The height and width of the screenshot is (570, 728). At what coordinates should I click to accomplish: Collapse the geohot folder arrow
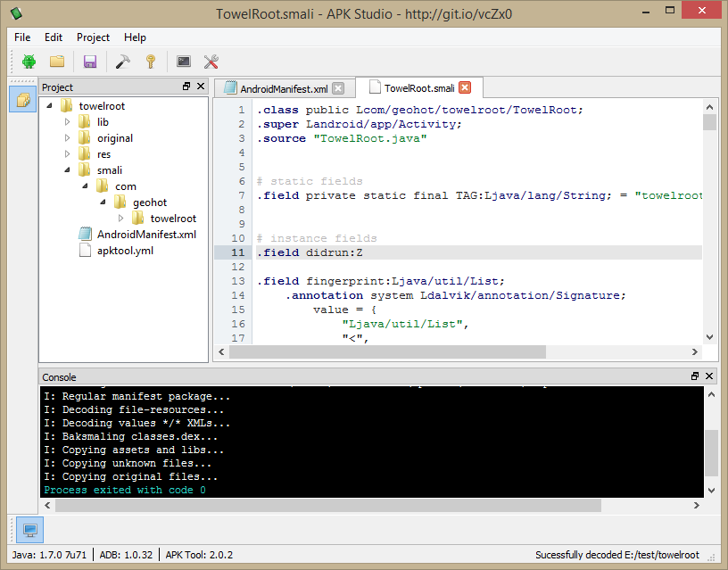click(x=103, y=202)
